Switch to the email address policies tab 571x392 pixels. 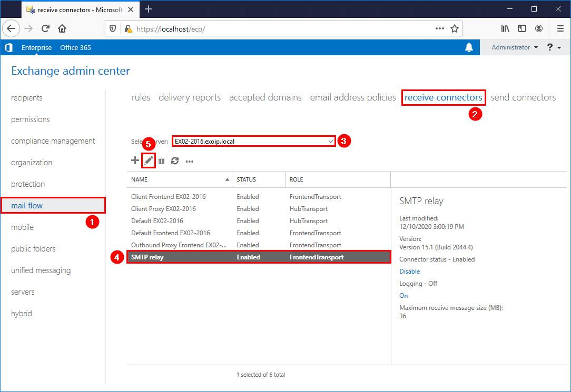point(353,97)
